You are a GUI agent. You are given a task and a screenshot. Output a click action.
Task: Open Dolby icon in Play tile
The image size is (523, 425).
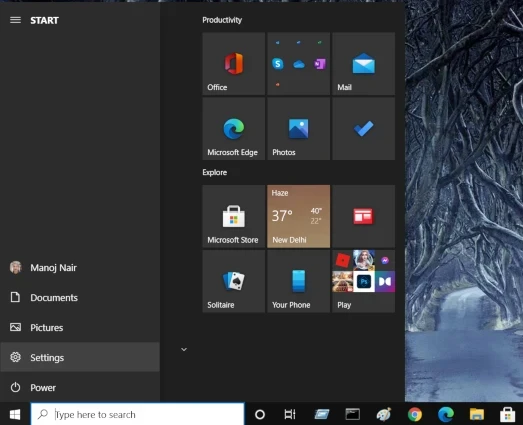tap(385, 282)
